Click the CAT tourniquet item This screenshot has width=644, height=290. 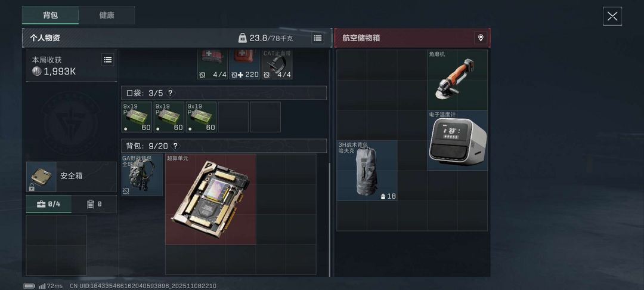(x=277, y=64)
